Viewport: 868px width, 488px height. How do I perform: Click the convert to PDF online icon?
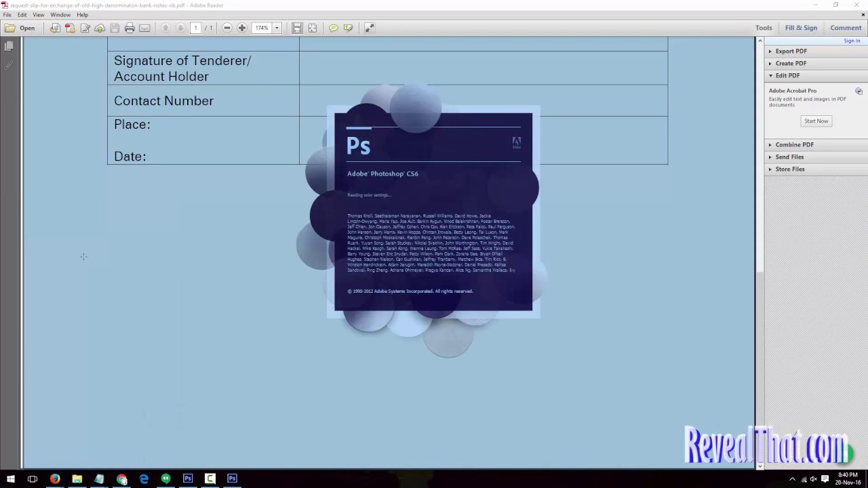click(x=55, y=28)
